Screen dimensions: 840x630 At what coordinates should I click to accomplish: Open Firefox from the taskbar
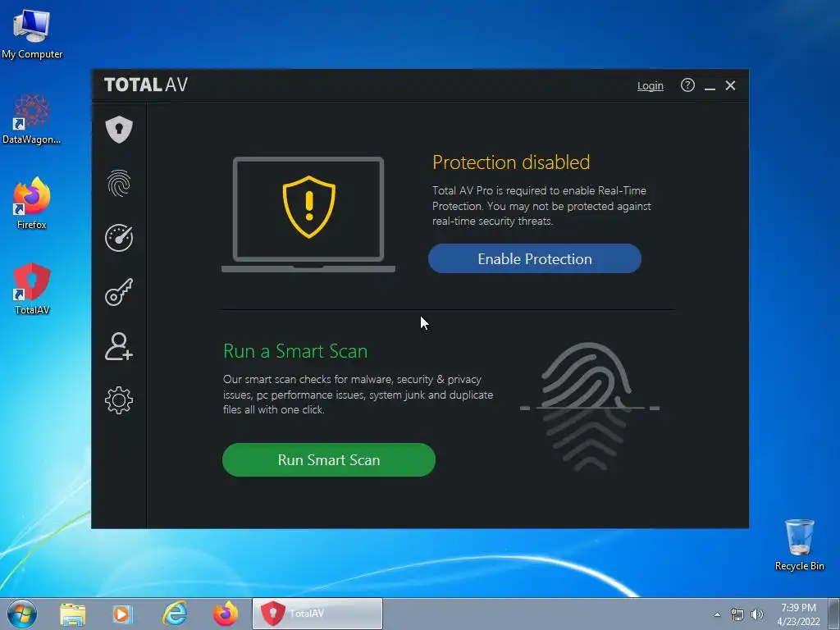coord(226,614)
